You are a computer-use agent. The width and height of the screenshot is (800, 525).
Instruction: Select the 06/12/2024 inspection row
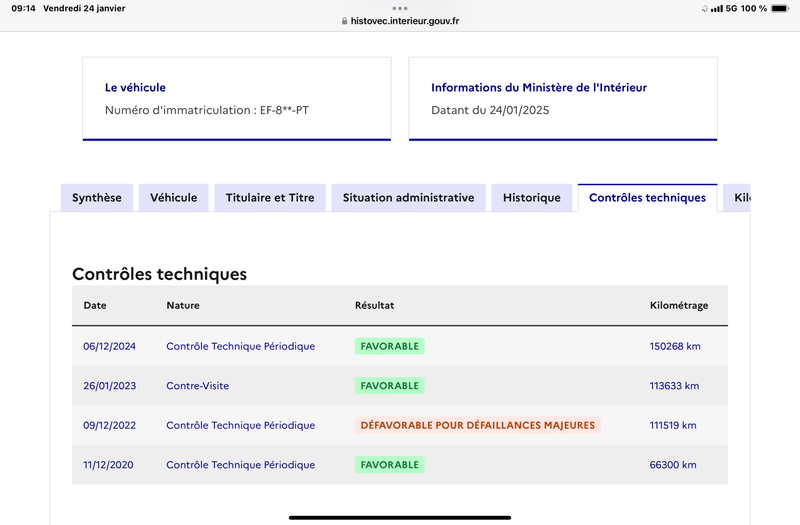coord(399,346)
